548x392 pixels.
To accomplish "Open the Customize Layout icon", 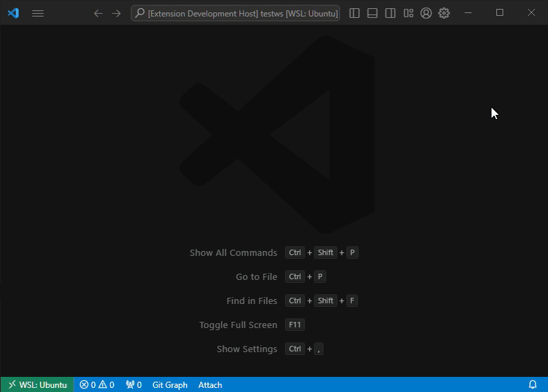I will pyautogui.click(x=408, y=13).
